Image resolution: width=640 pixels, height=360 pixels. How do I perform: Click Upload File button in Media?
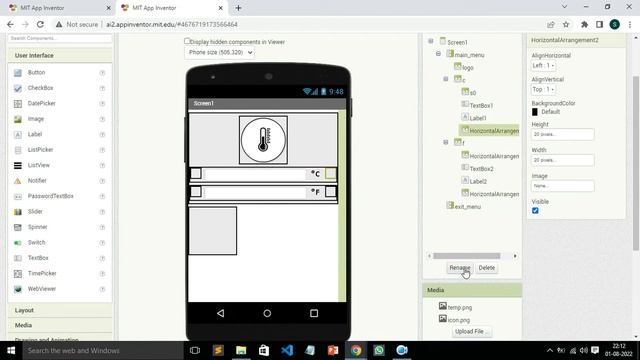tap(471, 331)
